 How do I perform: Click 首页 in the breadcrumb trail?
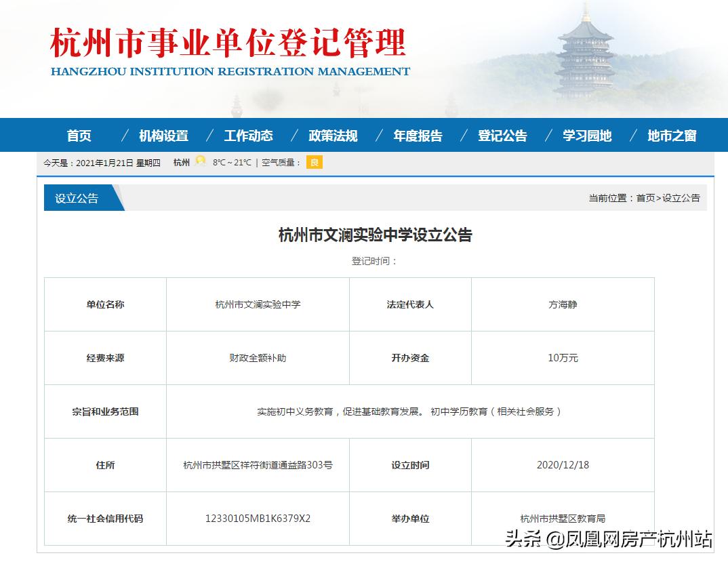(645, 197)
